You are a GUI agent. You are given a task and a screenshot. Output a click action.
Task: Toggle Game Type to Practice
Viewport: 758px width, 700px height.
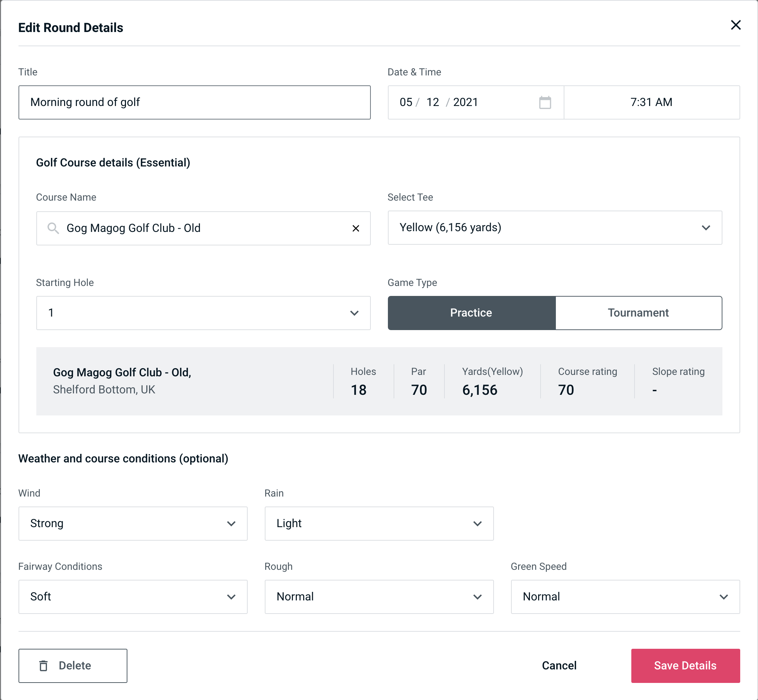coord(471,313)
